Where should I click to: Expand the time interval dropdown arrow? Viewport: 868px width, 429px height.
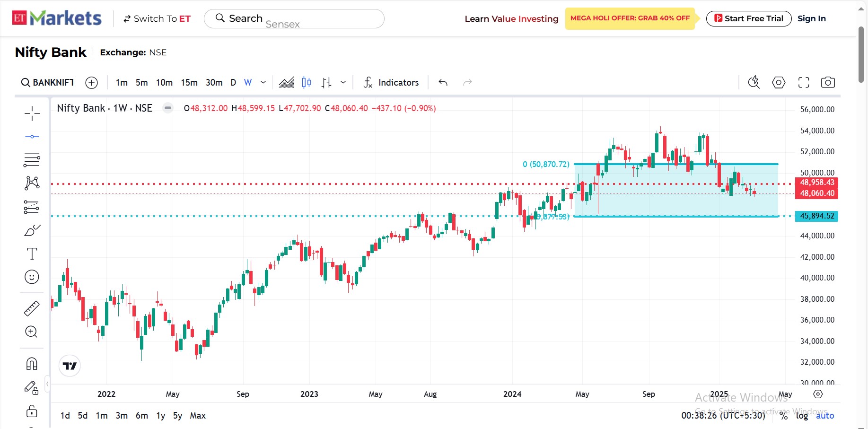(x=263, y=82)
